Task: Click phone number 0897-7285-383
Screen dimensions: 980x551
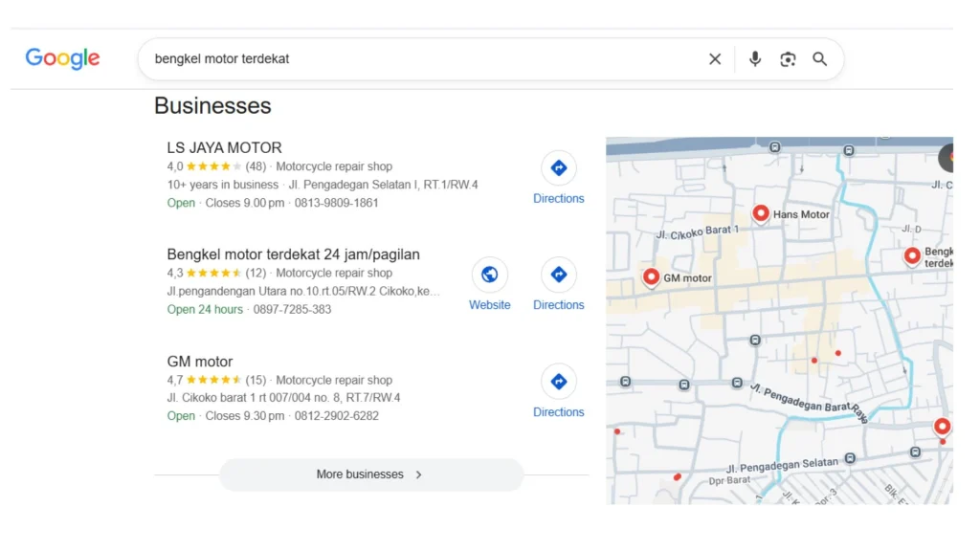Action: coord(292,309)
